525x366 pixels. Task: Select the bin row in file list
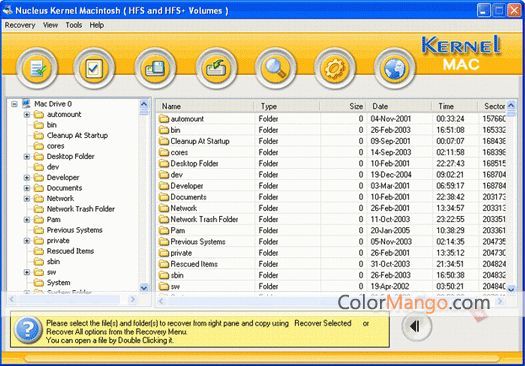(331, 130)
